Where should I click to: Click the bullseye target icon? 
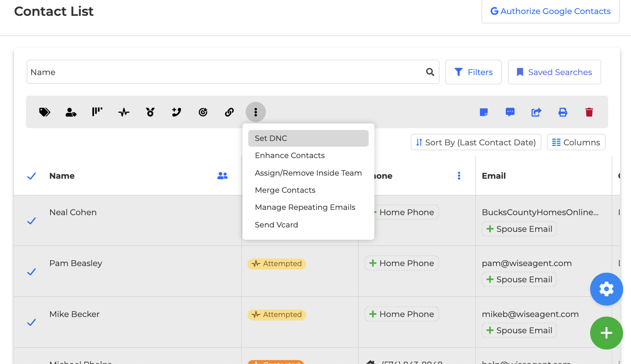pos(203,112)
